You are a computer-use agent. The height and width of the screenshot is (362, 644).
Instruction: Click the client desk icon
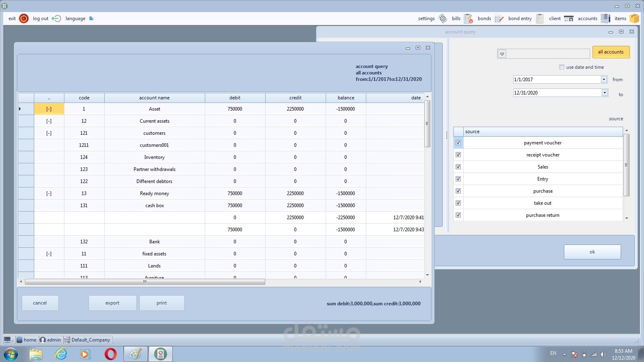coord(569,19)
